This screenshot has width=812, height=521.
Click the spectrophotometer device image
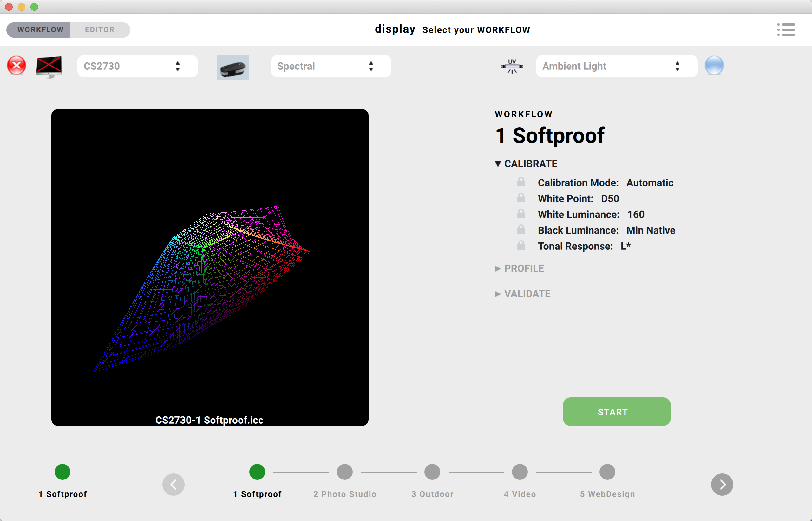click(x=232, y=68)
